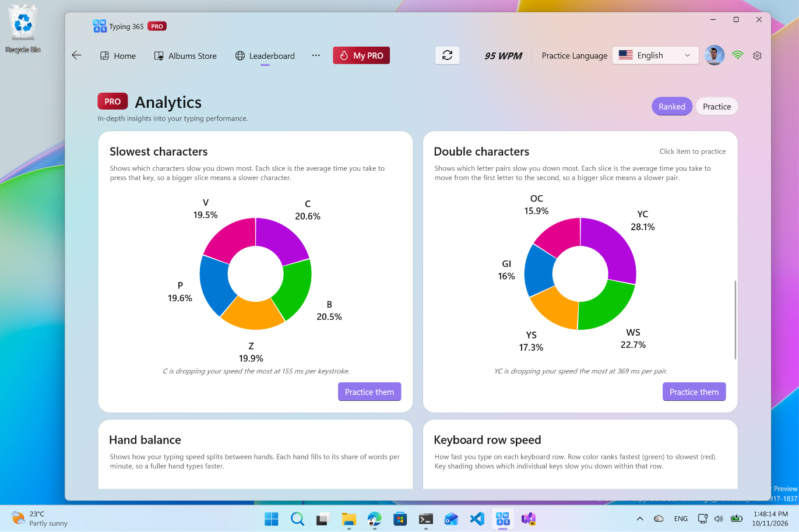Launch Terminal from the taskbar
Screen dimensions: 799x532
pos(426,519)
